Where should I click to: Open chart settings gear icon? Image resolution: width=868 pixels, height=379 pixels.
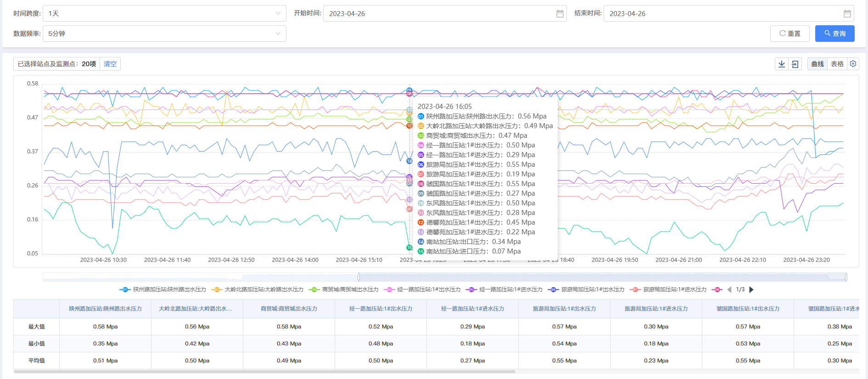(x=853, y=64)
